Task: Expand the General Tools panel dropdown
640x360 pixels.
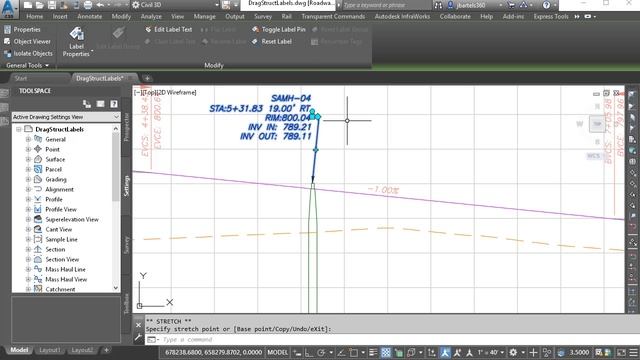Action: tap(27, 65)
